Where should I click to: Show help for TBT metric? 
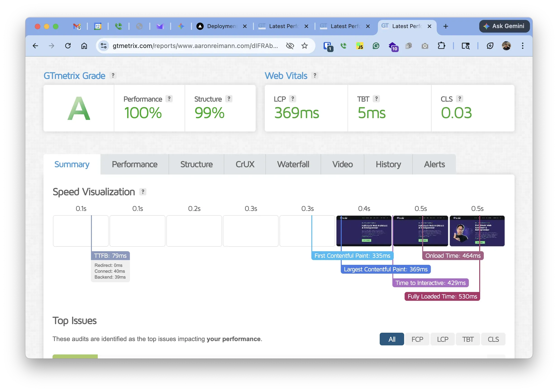click(376, 99)
